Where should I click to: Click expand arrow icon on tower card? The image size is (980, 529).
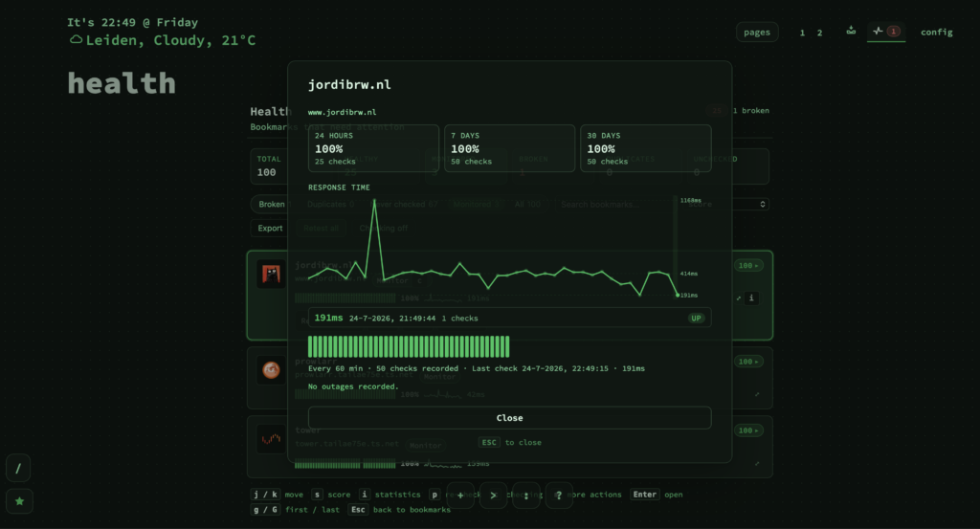click(x=757, y=463)
